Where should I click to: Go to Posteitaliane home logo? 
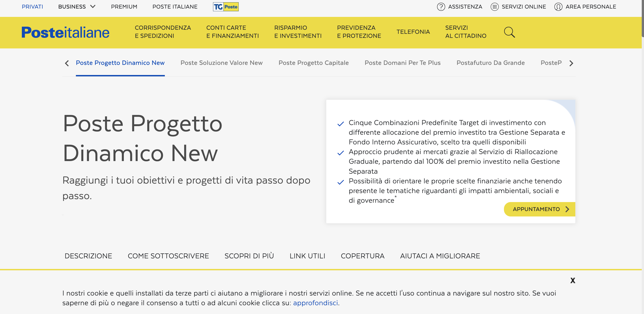(65, 32)
